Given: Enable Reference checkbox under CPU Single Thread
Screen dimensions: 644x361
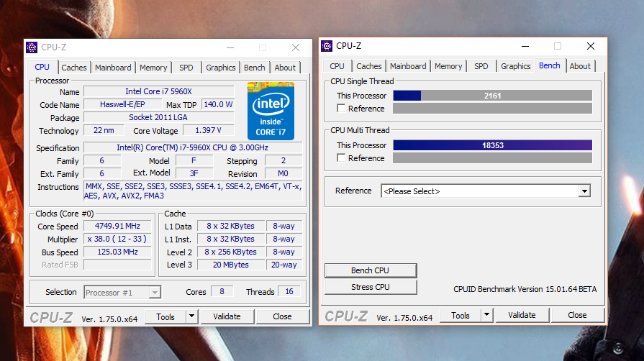Looking at the screenshot, I should coord(341,109).
